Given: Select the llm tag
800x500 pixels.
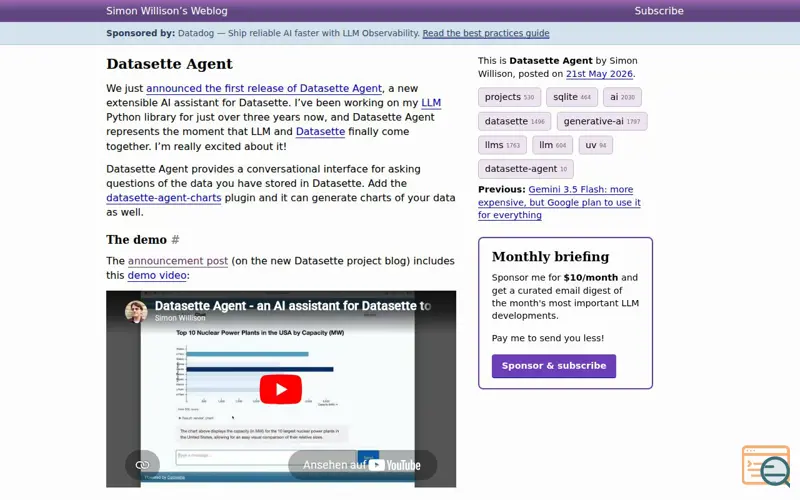Looking at the screenshot, I should (553, 145).
